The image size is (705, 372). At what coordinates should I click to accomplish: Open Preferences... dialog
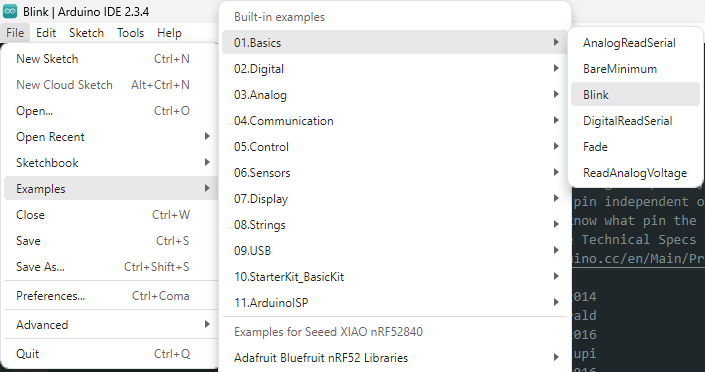(x=111, y=296)
